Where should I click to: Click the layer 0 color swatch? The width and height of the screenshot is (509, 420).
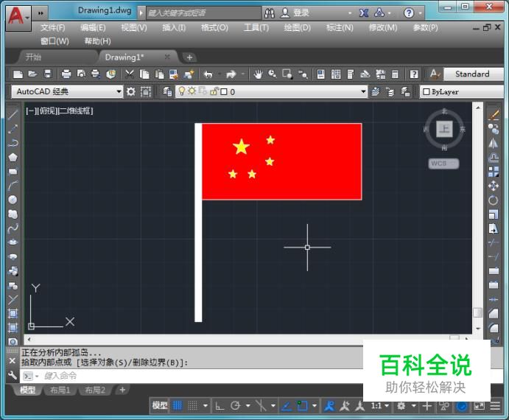224,92
